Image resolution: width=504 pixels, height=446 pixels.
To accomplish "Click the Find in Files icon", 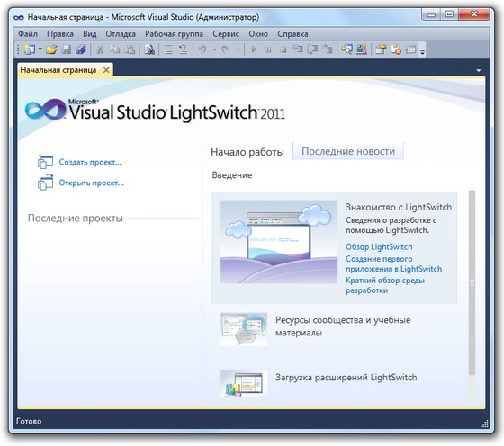I will 149,49.
